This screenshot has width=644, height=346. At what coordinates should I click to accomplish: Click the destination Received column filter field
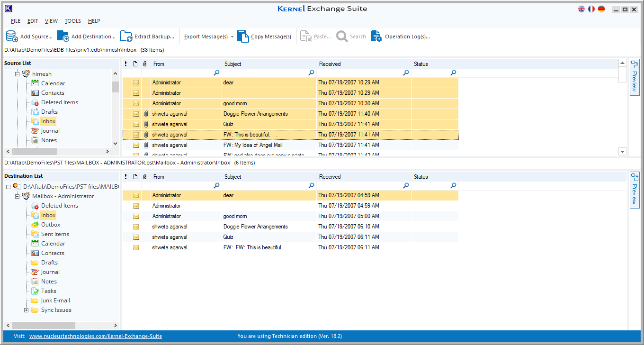(x=364, y=186)
